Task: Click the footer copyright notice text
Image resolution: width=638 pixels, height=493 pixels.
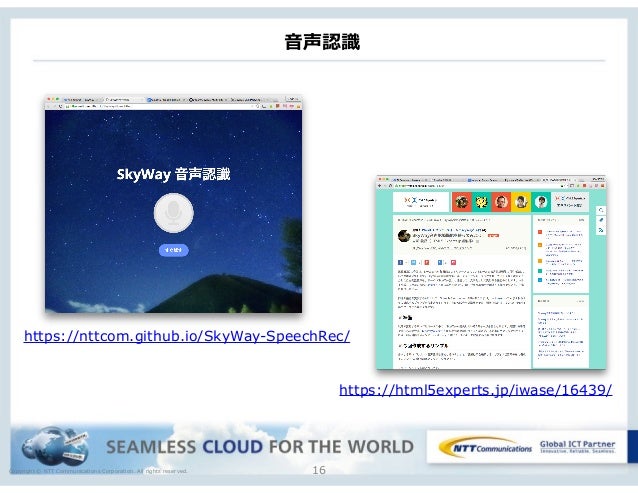Action: (x=98, y=471)
